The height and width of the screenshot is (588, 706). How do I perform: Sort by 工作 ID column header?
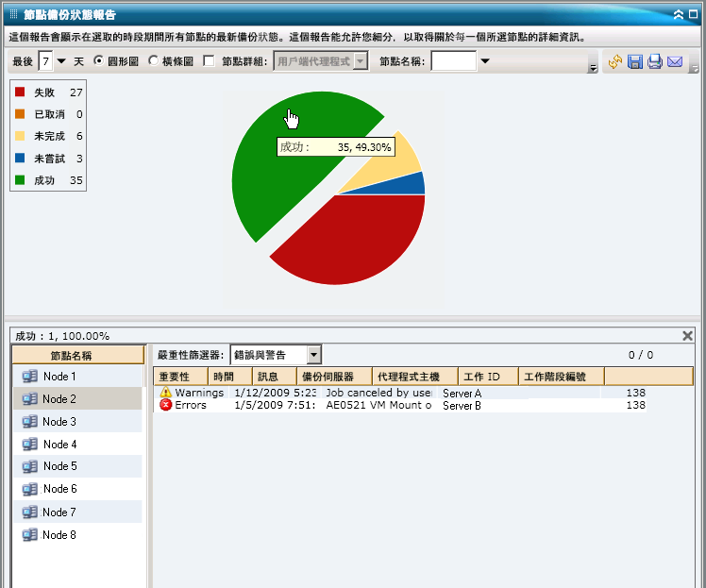pyautogui.click(x=488, y=377)
